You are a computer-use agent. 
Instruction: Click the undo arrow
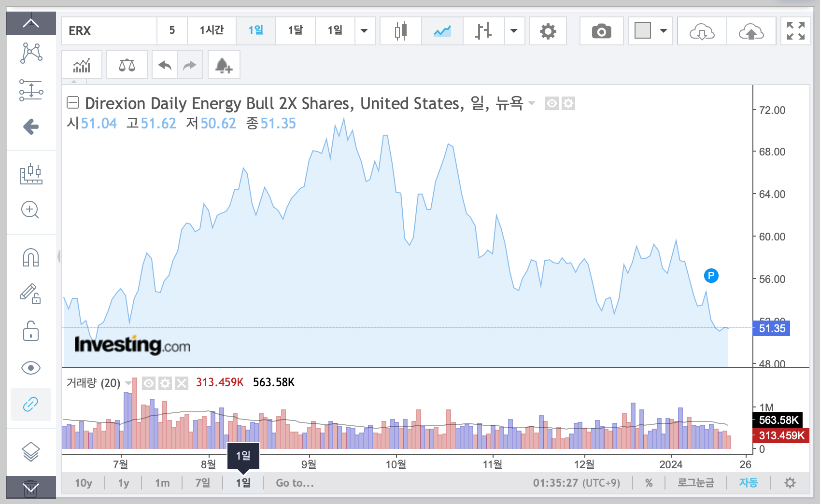coord(165,65)
